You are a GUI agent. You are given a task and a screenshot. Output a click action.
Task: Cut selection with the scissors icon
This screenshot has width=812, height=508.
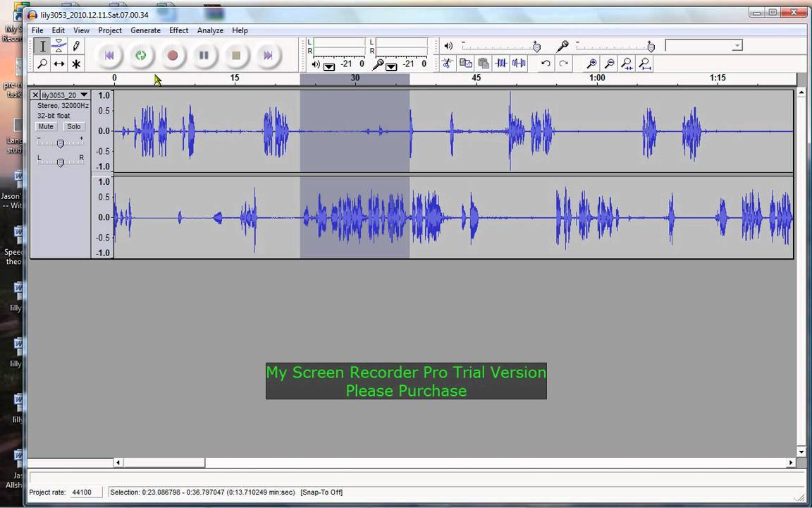click(x=448, y=64)
